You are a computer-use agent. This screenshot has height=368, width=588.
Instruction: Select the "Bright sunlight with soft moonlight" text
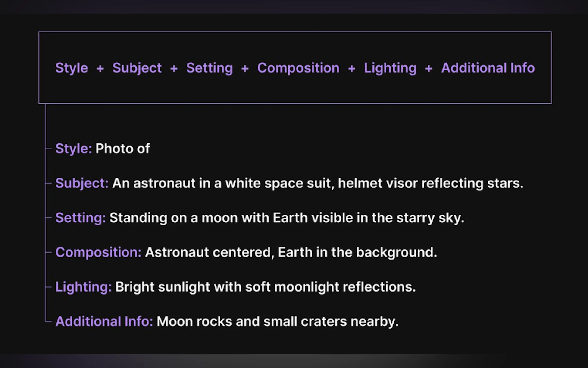[x=265, y=287]
